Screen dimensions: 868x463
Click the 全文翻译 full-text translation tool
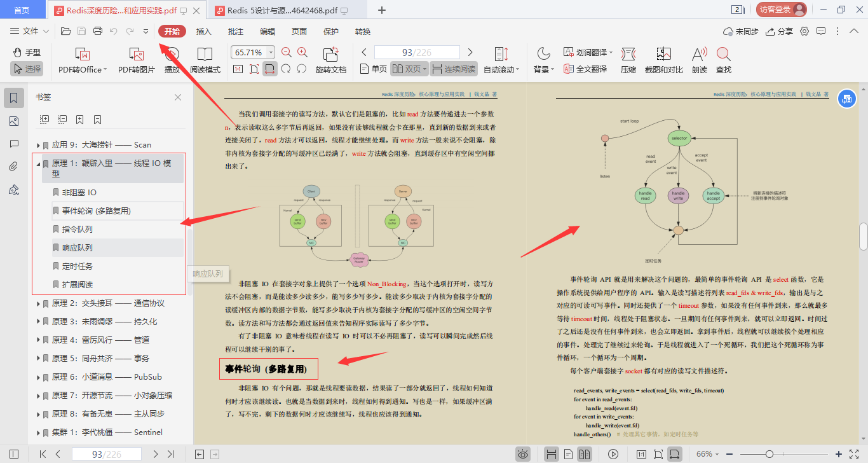point(585,69)
